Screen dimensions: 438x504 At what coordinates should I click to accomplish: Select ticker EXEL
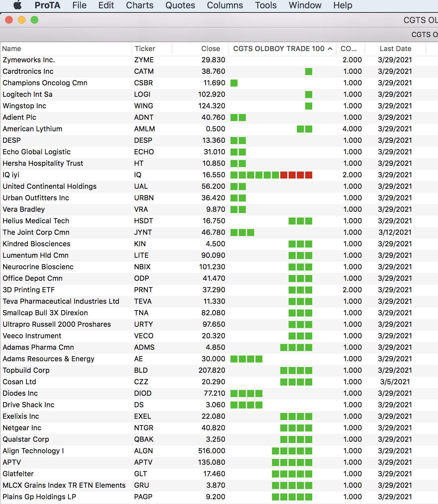coord(143,416)
